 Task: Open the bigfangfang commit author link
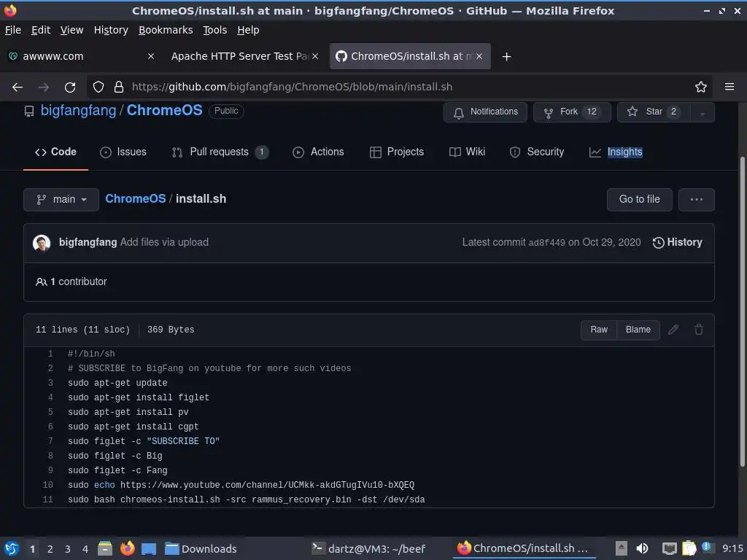(88, 242)
